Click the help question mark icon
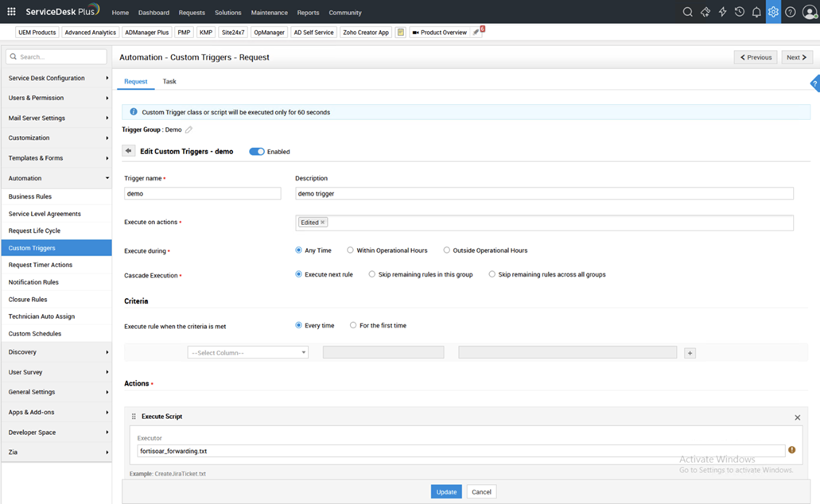The height and width of the screenshot is (504, 820). point(791,12)
